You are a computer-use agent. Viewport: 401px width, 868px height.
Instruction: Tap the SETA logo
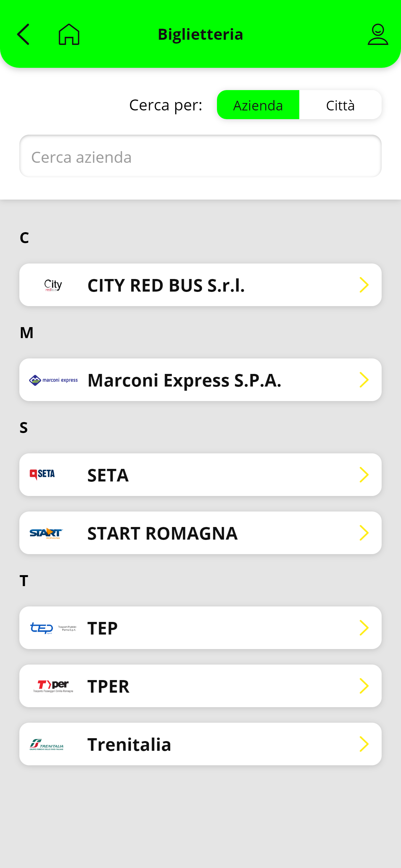pyautogui.click(x=43, y=474)
